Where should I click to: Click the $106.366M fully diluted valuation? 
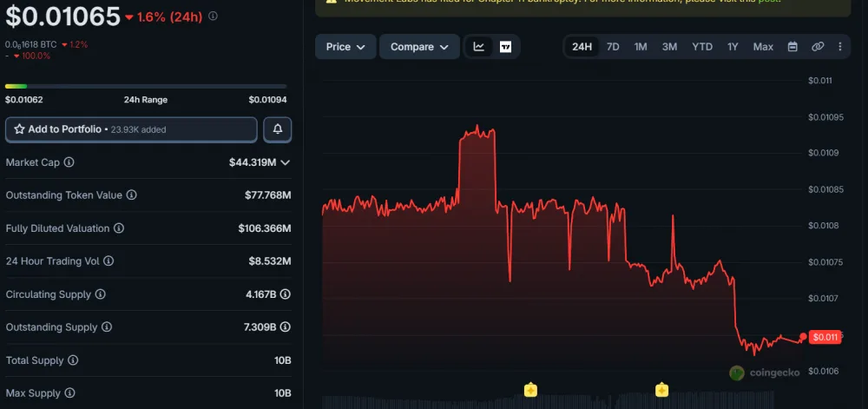tap(265, 228)
